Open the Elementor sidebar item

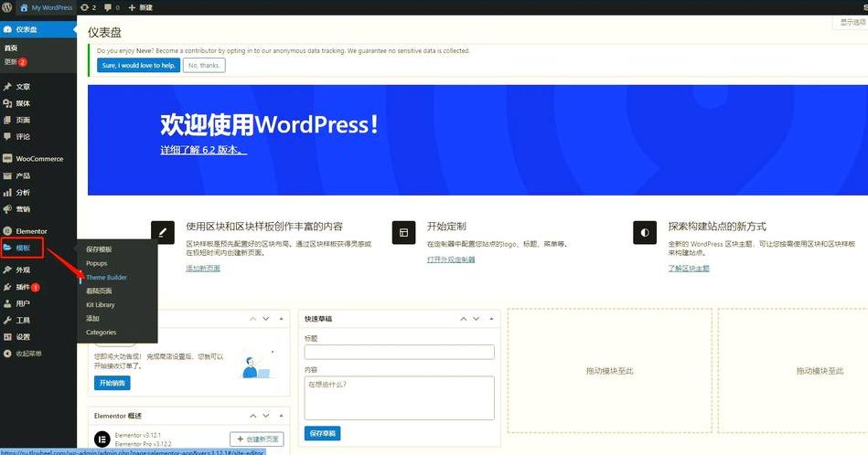coord(38,231)
